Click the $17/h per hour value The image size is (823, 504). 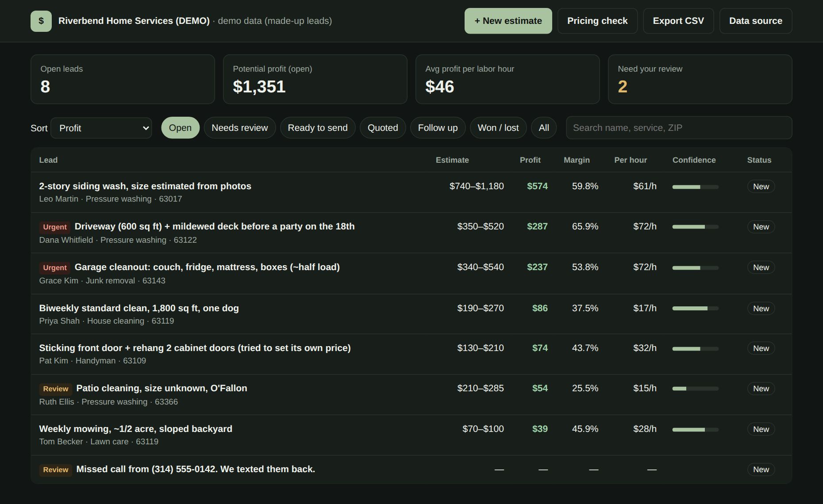click(645, 308)
